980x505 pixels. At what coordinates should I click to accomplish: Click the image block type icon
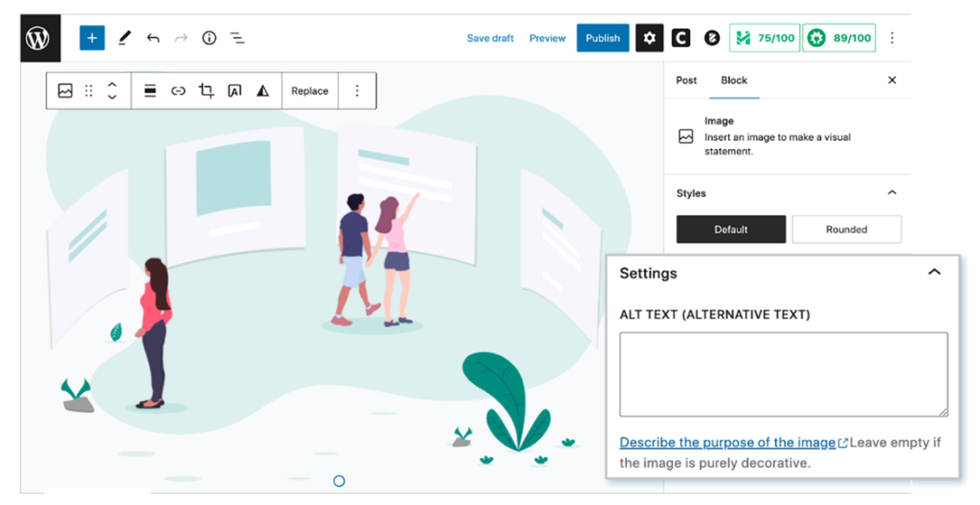(x=65, y=91)
